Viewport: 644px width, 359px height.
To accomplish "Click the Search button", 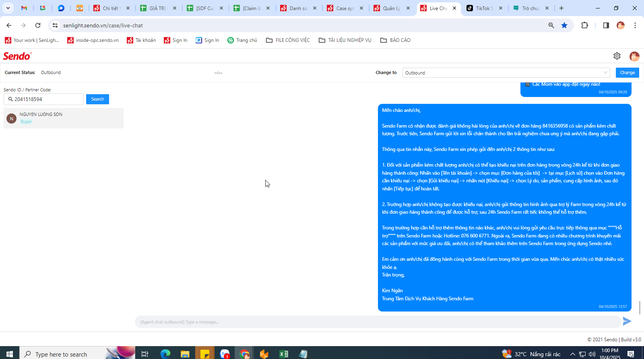I will [x=97, y=99].
